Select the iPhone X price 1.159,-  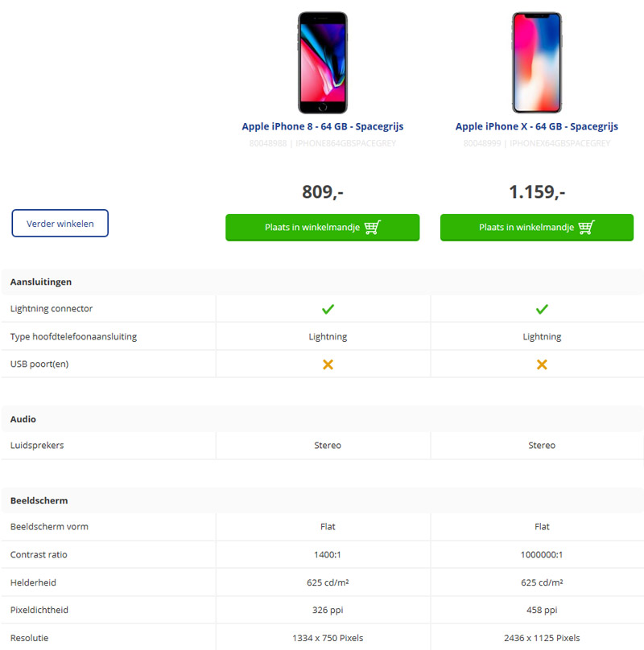537,192
